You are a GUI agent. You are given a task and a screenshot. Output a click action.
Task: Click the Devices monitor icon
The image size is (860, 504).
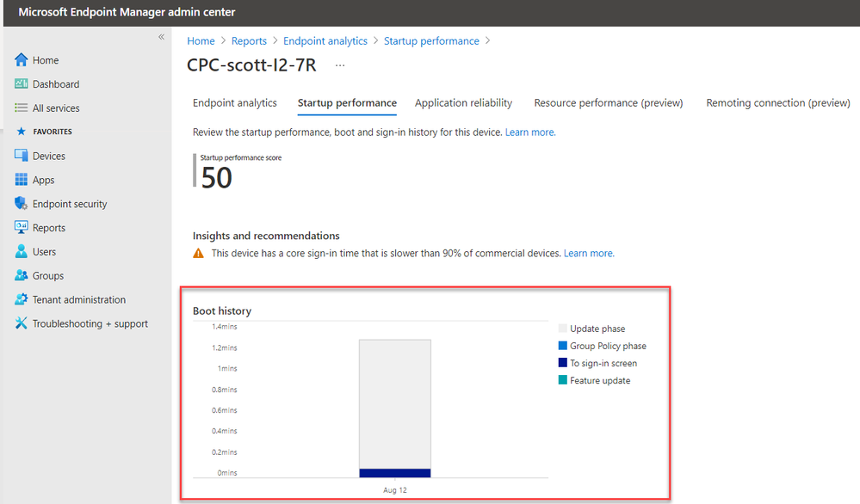[x=21, y=156]
